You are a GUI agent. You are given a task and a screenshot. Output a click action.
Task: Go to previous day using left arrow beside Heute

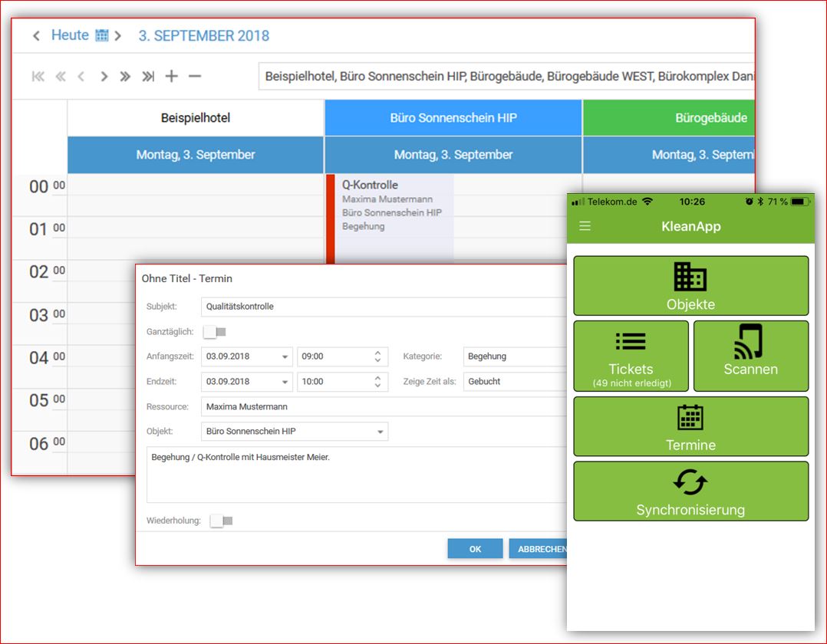tap(36, 36)
